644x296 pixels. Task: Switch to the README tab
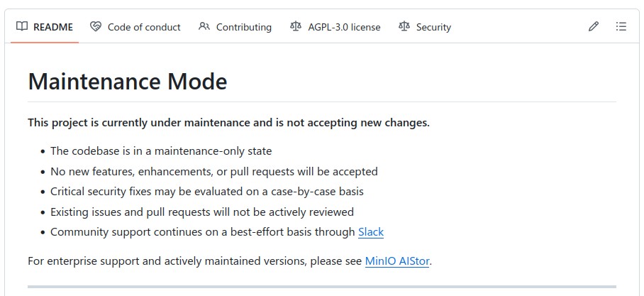click(53, 27)
